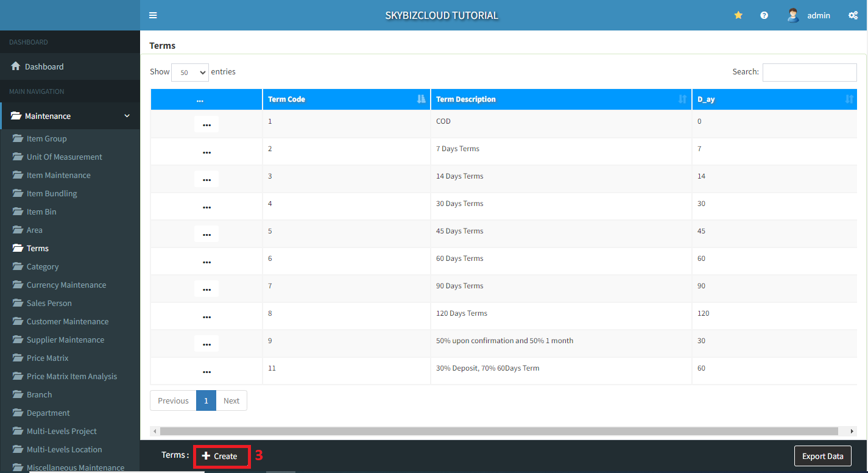
Task: Open the help question mark icon
Action: (x=764, y=15)
